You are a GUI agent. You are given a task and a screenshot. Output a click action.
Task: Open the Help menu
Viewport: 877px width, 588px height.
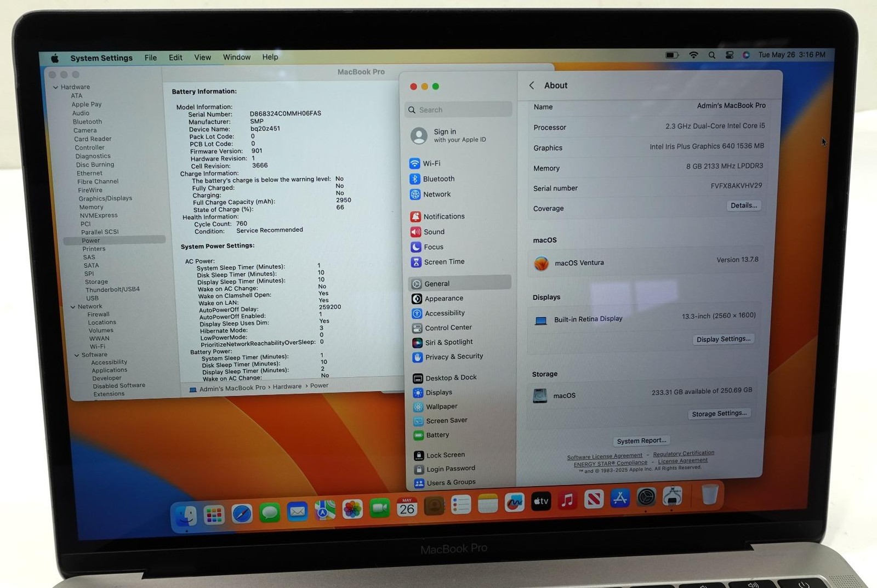270,57
